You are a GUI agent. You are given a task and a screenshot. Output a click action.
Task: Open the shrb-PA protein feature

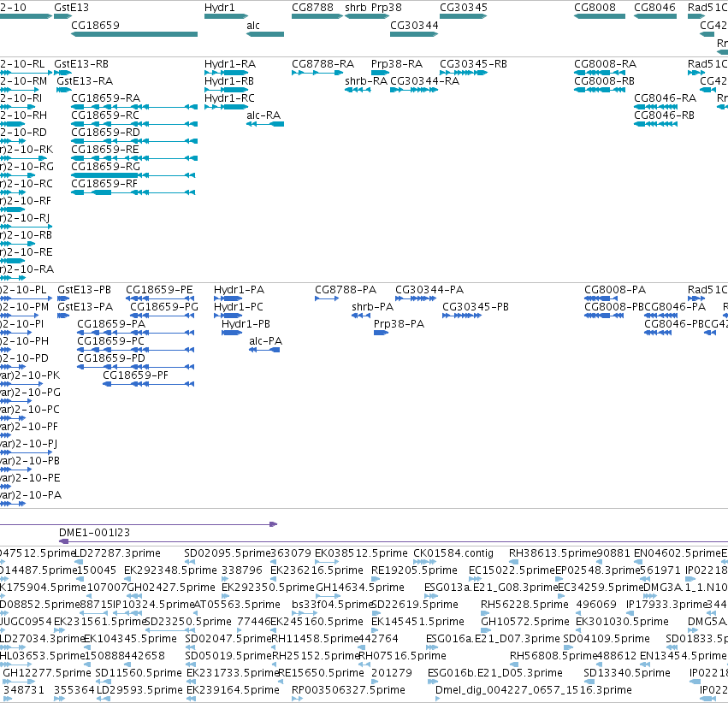(361, 316)
